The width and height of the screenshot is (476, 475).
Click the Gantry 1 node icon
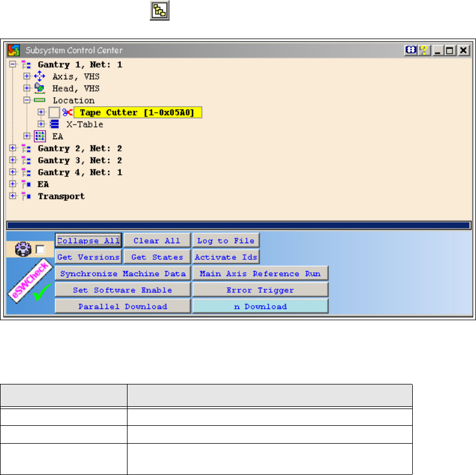pos(26,65)
